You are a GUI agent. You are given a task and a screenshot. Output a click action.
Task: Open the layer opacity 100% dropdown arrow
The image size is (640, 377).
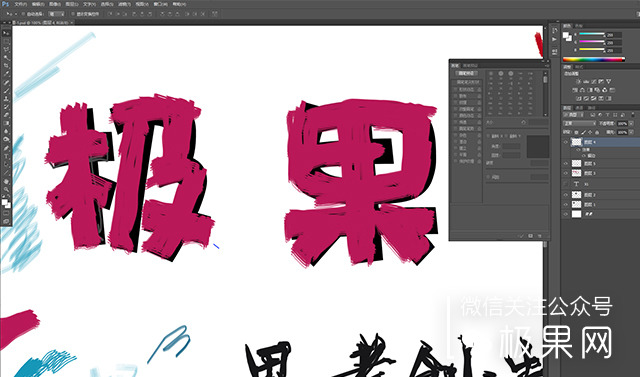pyautogui.click(x=631, y=124)
